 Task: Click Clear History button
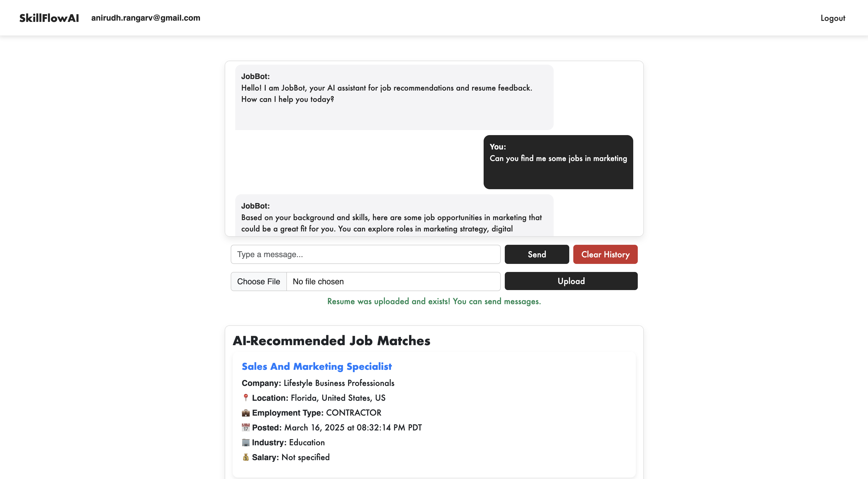605,254
